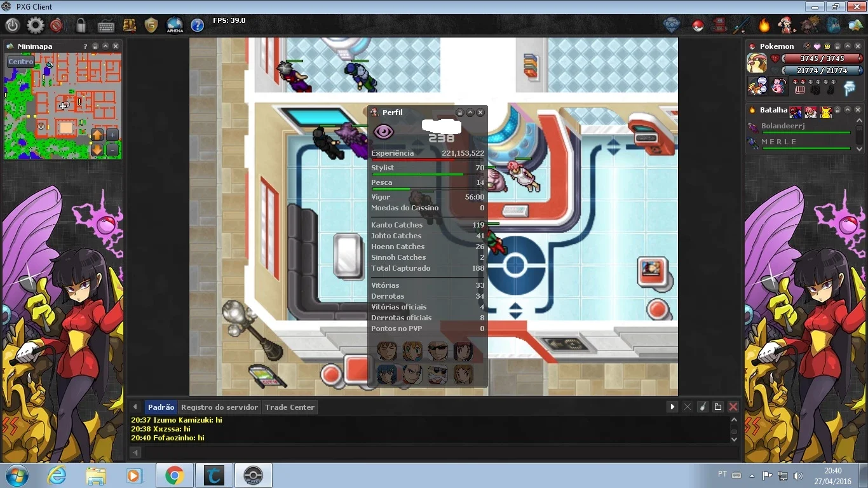Click the flame icon in top toolbar
This screenshot has height=488, width=868.
click(x=764, y=25)
